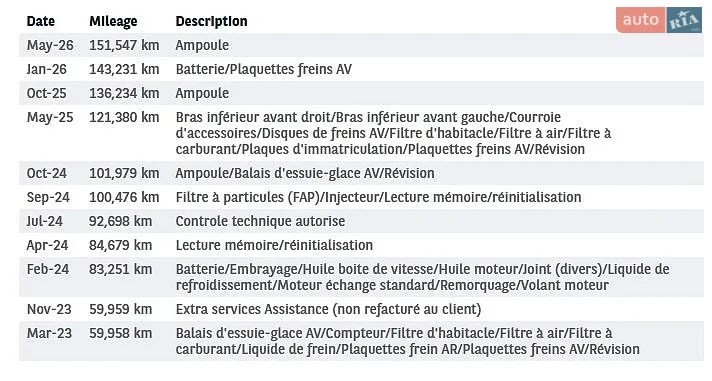Click the Jan-26 Batterie/Plaquettes freins AV description
Image resolution: width=712 pixels, height=381 pixels.
click(264, 69)
